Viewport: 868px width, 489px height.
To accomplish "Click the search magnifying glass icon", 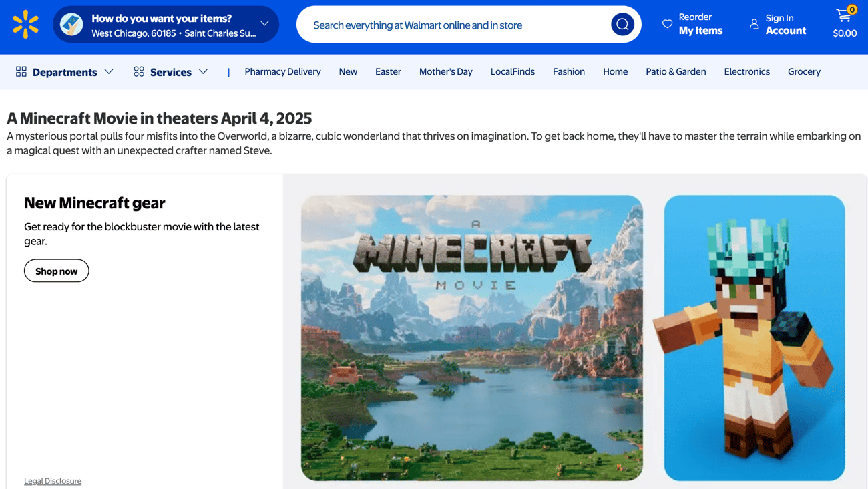I will point(622,24).
